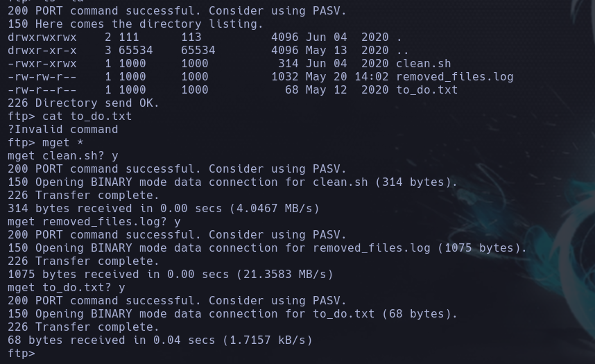Click the drwxrwxrwx permissions text
The width and height of the screenshot is (595, 364).
click(42, 37)
